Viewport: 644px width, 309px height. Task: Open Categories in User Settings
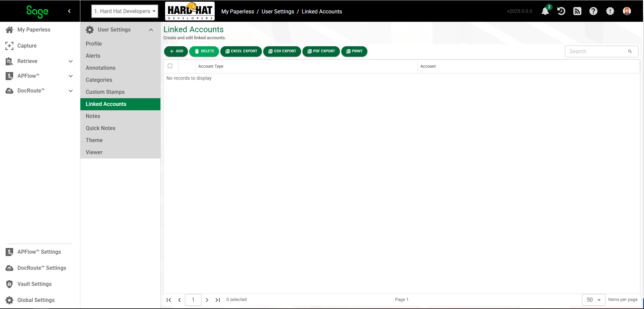(120, 80)
